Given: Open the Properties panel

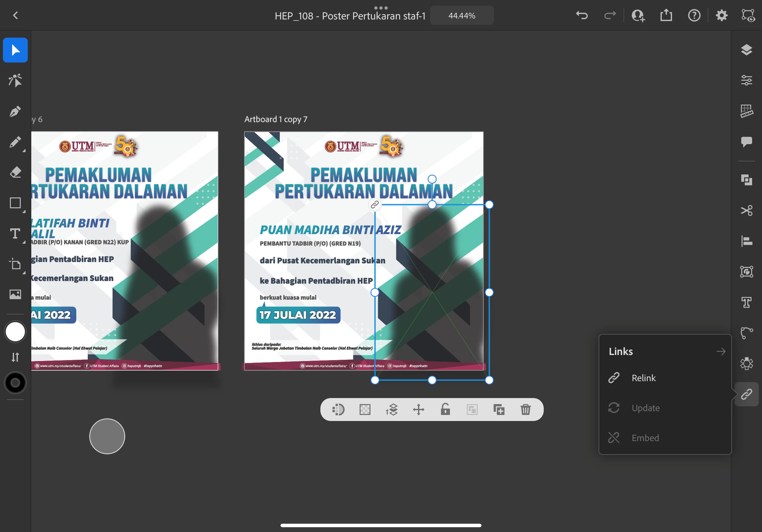Looking at the screenshot, I should click(x=746, y=80).
